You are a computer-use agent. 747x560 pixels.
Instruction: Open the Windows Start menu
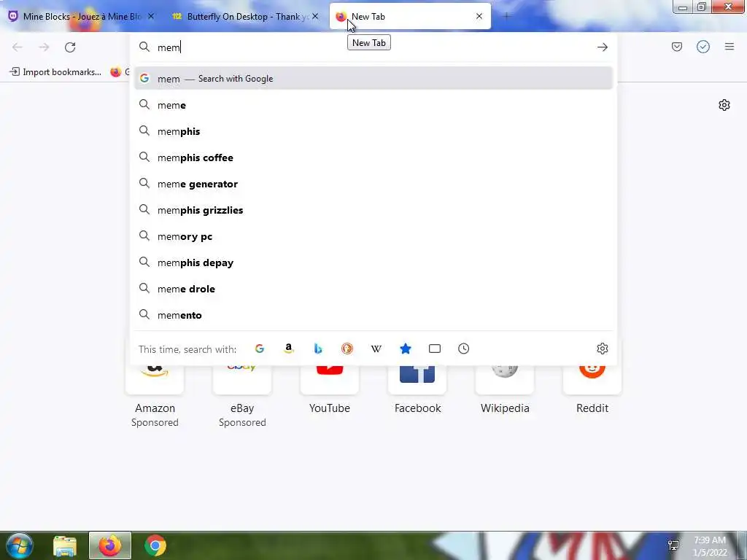click(19, 545)
